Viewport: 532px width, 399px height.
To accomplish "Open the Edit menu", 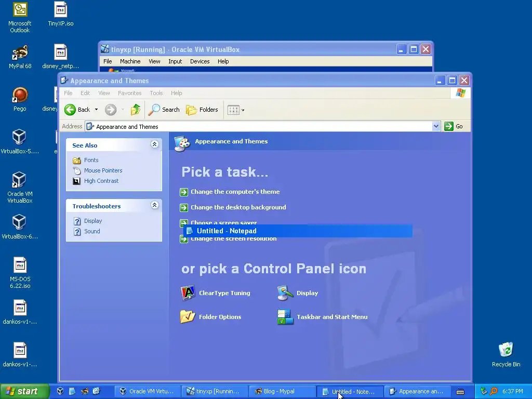I will (x=85, y=93).
